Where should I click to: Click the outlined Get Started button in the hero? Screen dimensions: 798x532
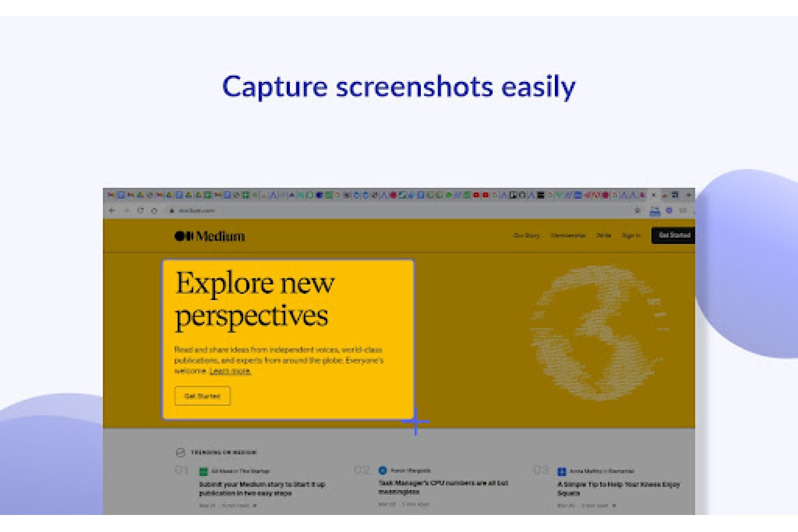202,396
